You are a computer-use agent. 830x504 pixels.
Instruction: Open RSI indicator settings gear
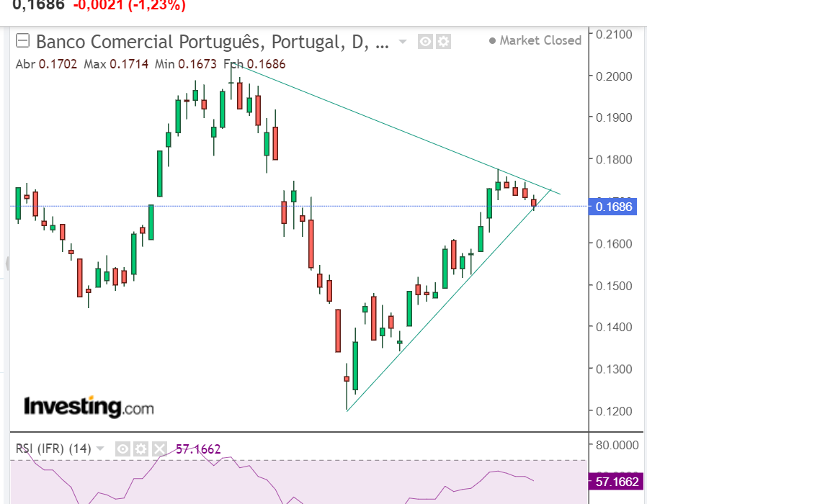point(141,449)
